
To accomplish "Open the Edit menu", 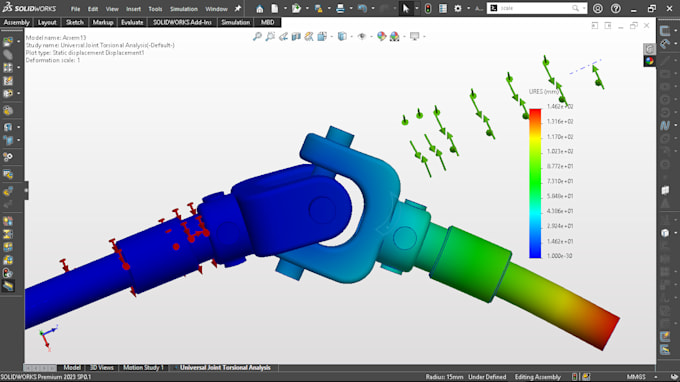I will (x=93, y=9).
